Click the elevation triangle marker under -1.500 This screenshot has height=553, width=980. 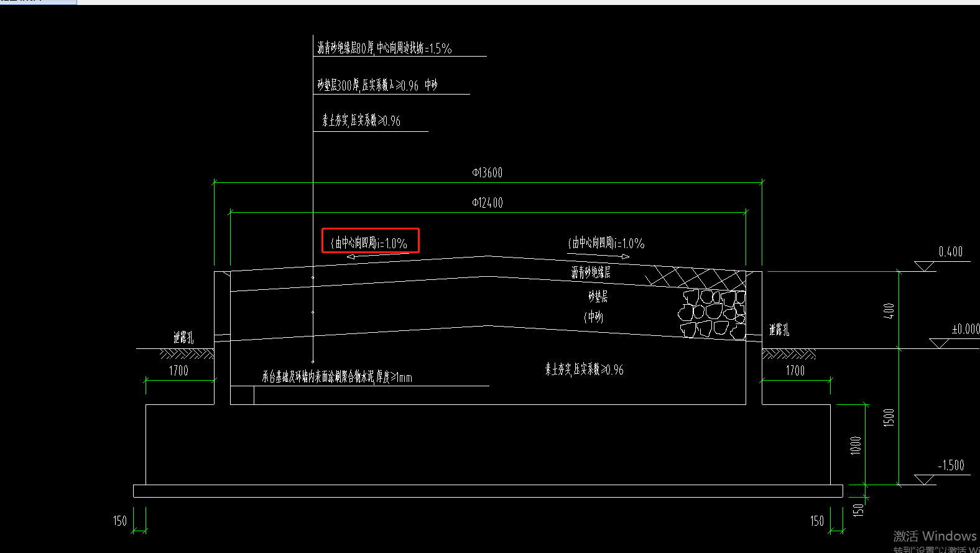pyautogui.click(x=925, y=480)
